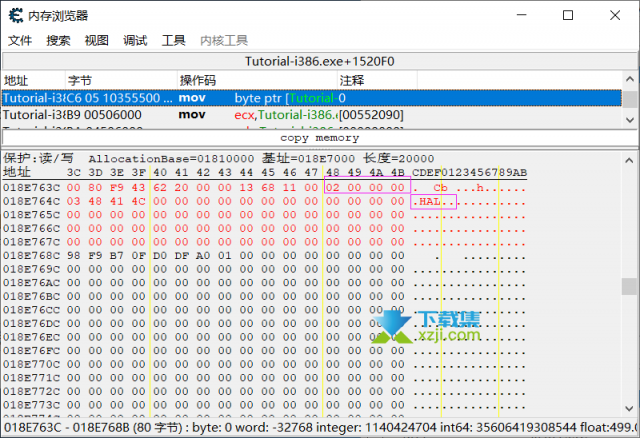Click the 018E764C address row label
640x438 pixels.
point(31,201)
